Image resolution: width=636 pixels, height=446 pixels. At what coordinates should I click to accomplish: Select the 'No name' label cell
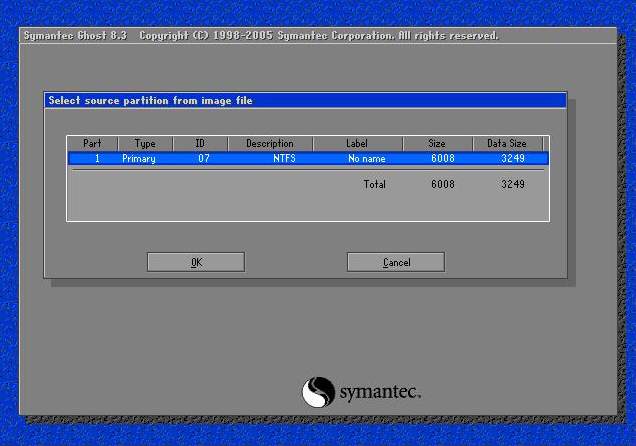pos(366,158)
